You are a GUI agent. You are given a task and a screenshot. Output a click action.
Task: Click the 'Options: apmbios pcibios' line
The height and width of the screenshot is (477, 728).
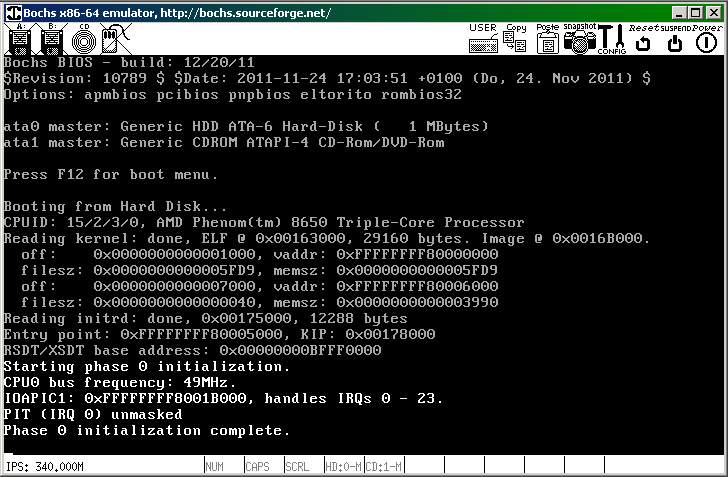click(x=233, y=94)
